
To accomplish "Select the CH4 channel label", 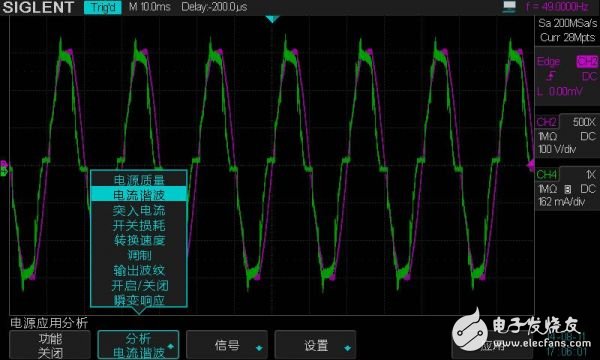I will tap(547, 175).
